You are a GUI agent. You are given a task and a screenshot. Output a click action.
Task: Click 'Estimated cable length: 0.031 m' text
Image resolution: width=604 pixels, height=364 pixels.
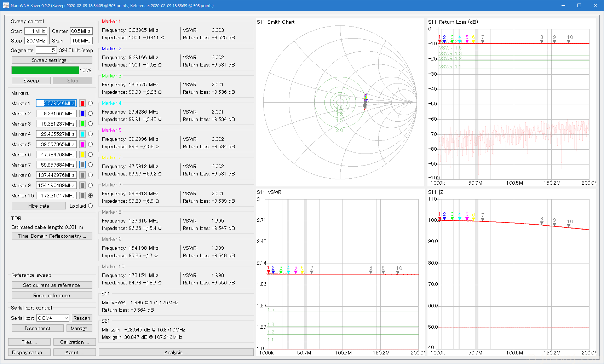point(47,227)
